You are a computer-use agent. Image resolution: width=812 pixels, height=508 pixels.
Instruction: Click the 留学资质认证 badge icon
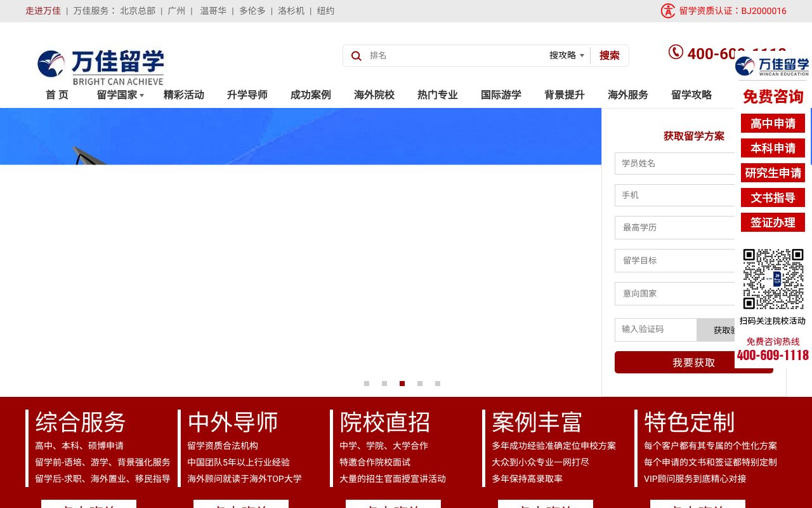(x=668, y=11)
